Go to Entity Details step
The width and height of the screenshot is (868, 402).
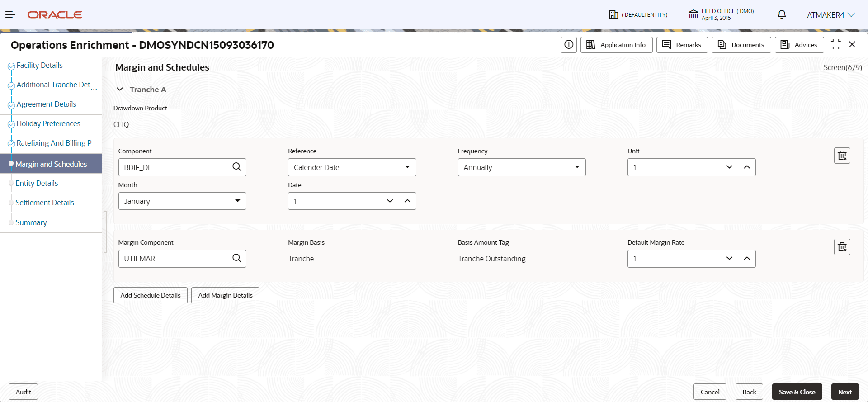[x=37, y=183]
